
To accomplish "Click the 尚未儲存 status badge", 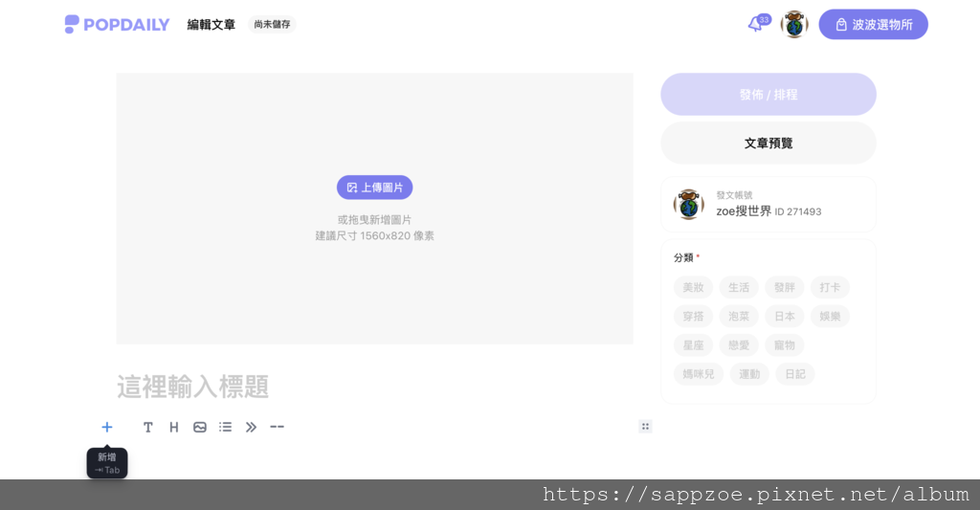I will (x=272, y=24).
